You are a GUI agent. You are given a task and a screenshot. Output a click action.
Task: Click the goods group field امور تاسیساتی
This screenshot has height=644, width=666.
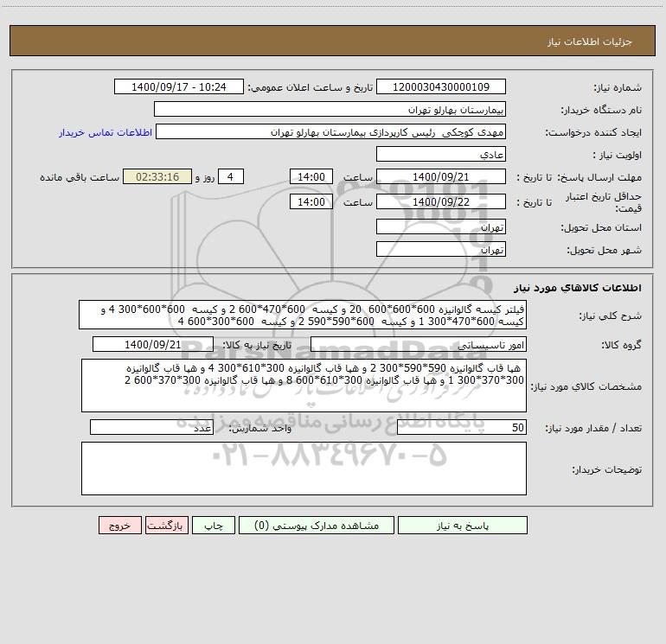419,344
